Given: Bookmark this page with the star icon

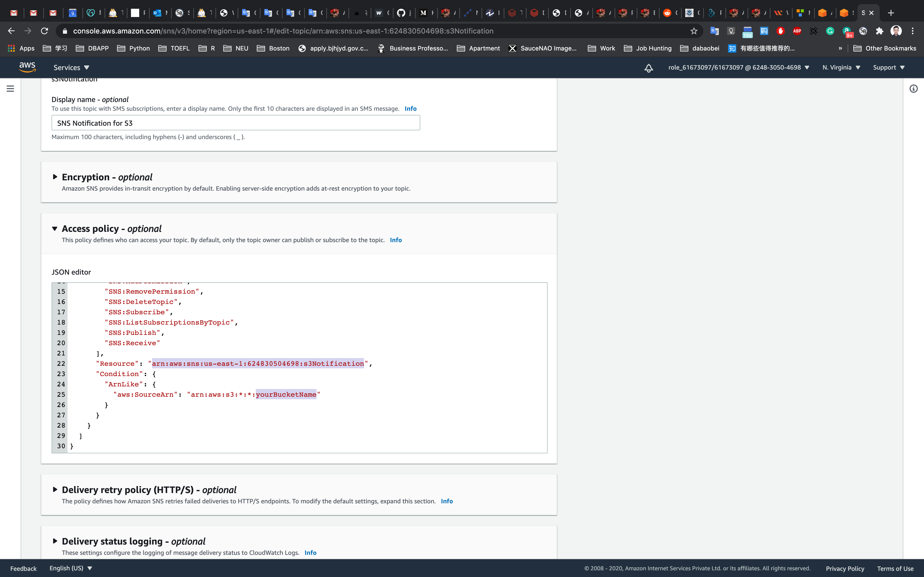Looking at the screenshot, I should pos(694,31).
